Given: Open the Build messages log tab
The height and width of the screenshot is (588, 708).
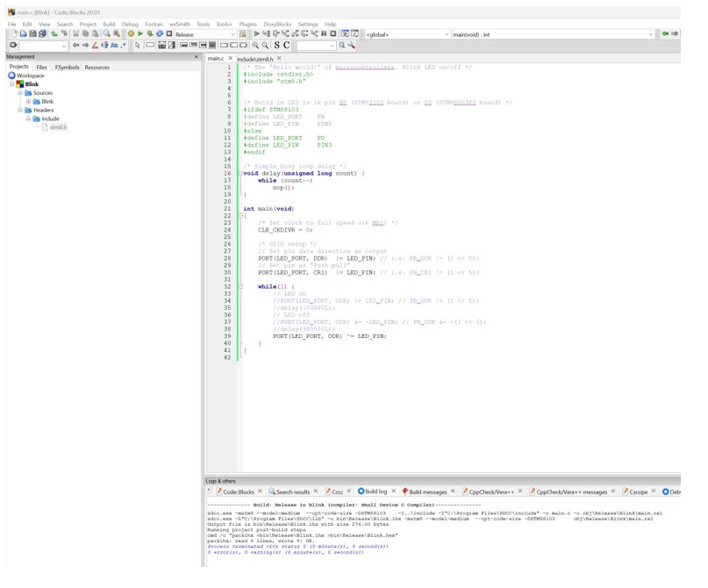Looking at the screenshot, I should click(427, 491).
